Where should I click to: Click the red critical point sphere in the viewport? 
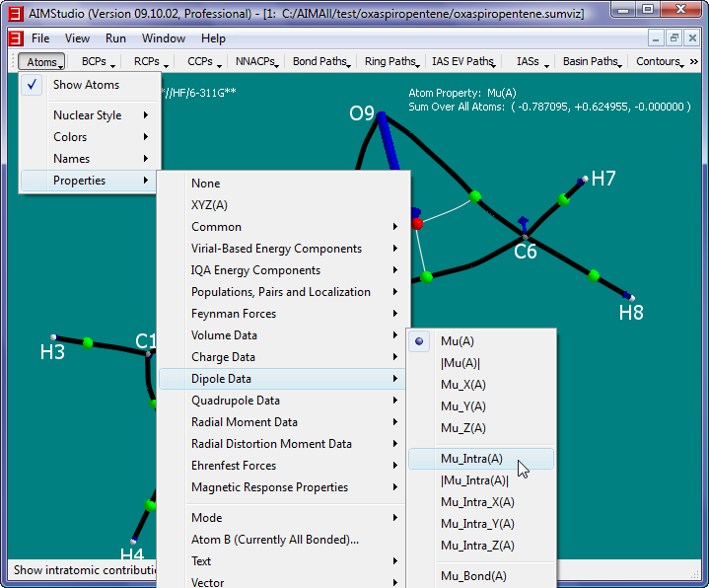tap(417, 224)
